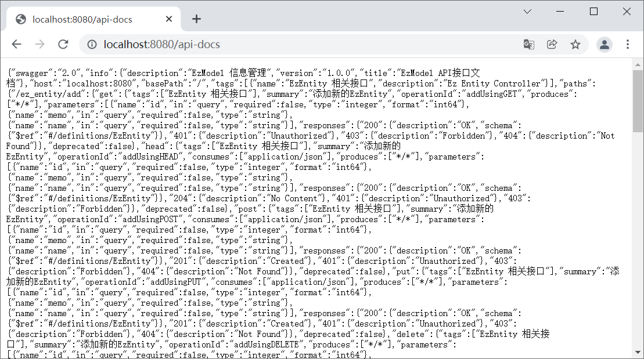Minimize the browser window
644x359 pixels.
pos(560,12)
